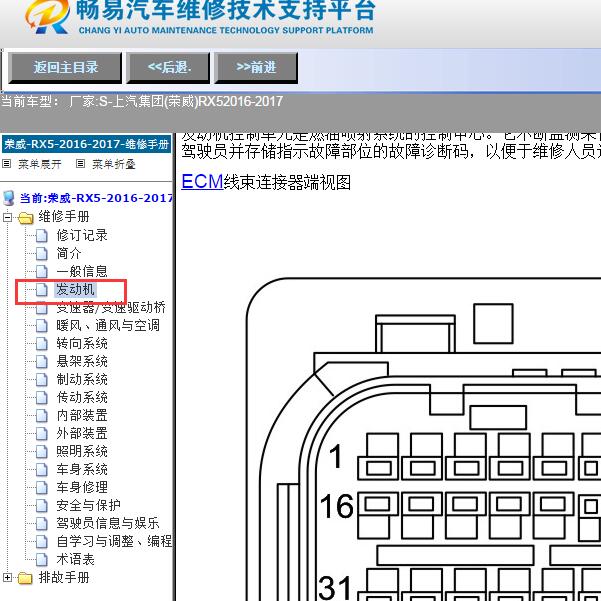This screenshot has width=601, height=601.
Task: Click the 照明系统 page icon
Action: (x=42, y=452)
